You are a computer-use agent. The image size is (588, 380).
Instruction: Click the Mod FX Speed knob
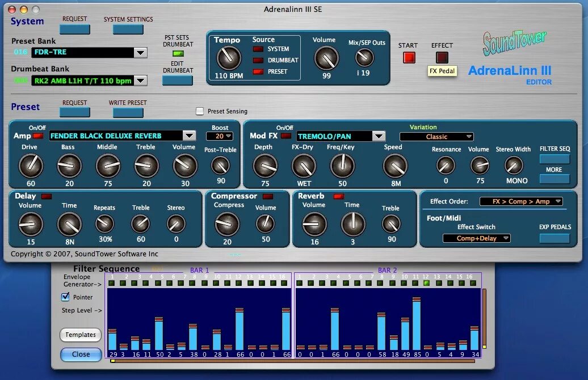tap(395, 166)
